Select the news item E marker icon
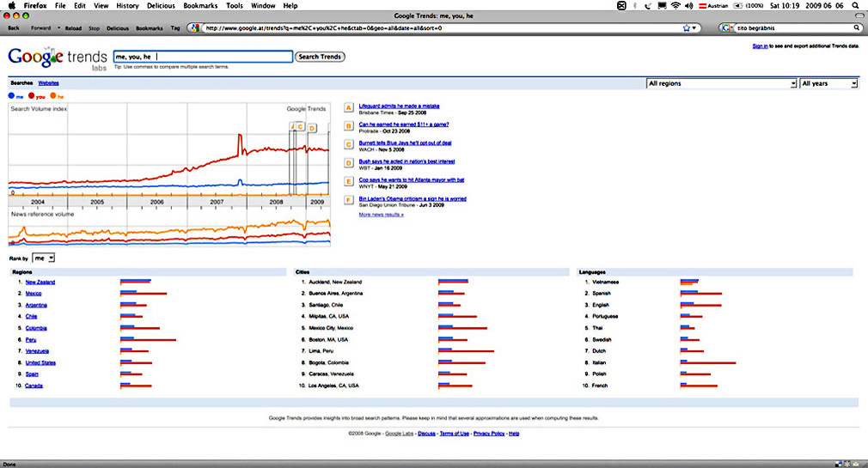This screenshot has height=468, width=868. click(x=349, y=181)
